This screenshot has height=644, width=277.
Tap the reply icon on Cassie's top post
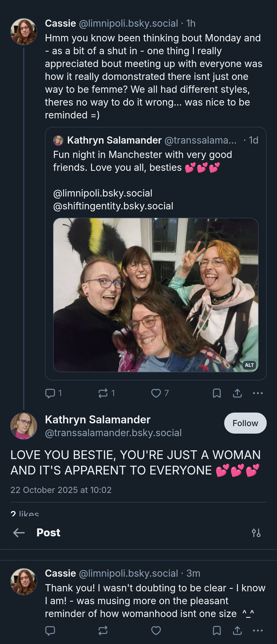(50, 393)
